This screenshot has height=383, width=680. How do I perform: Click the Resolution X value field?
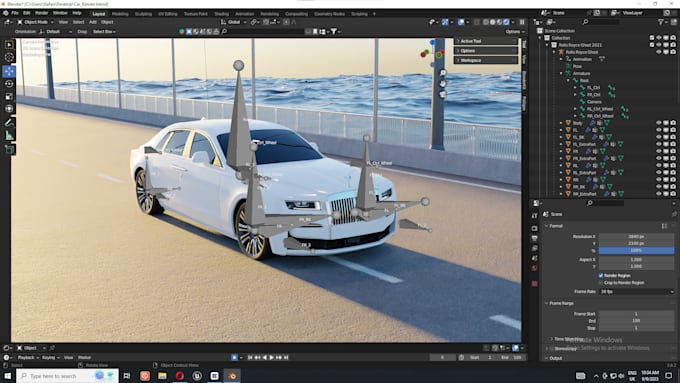point(636,237)
